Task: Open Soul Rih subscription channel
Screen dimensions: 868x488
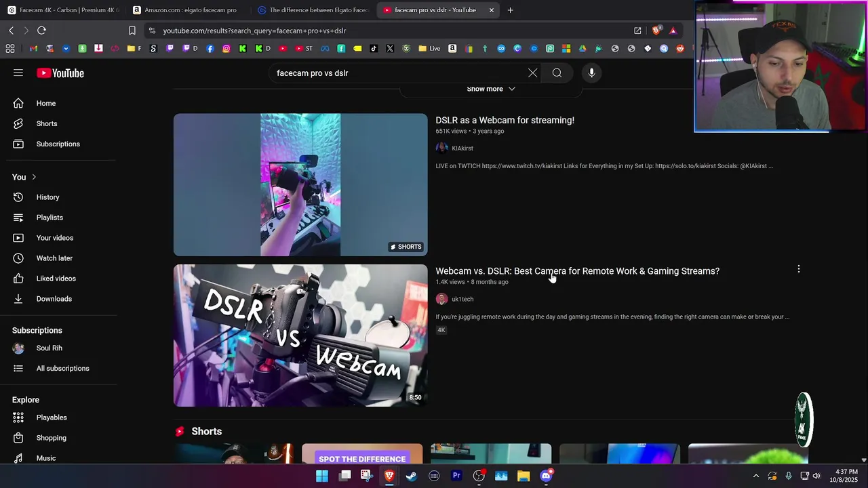Action: coord(61,348)
